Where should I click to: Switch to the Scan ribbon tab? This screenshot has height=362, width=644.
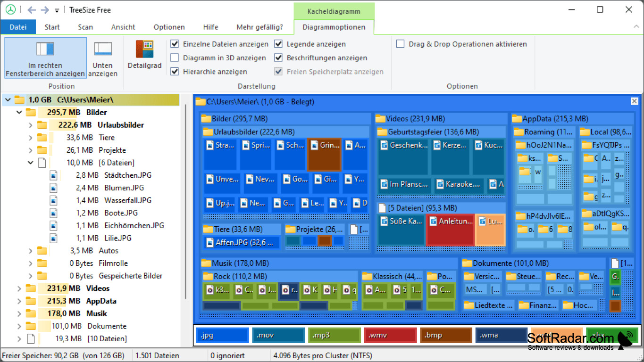point(85,27)
